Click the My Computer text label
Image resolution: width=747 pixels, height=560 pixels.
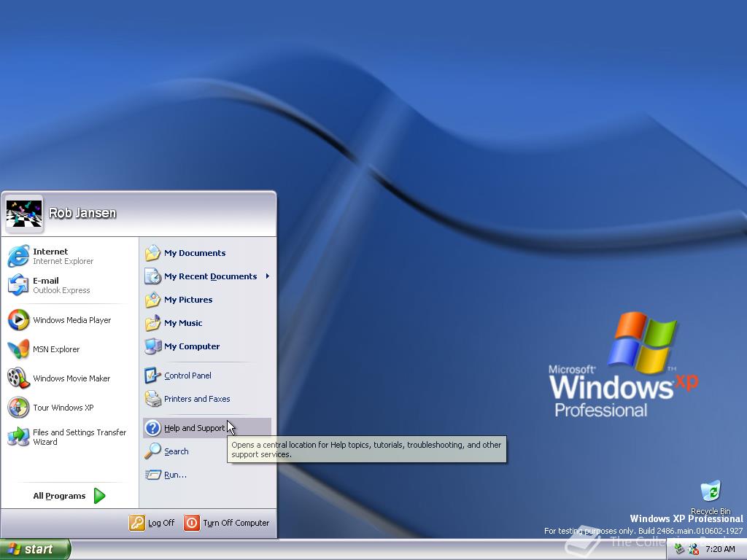[192, 346]
